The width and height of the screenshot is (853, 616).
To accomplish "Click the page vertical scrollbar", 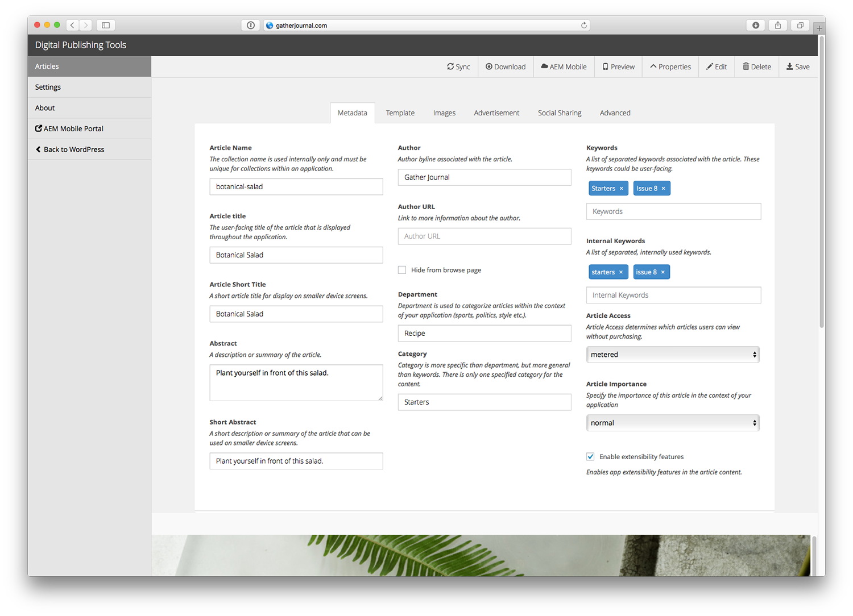I will [x=822, y=182].
